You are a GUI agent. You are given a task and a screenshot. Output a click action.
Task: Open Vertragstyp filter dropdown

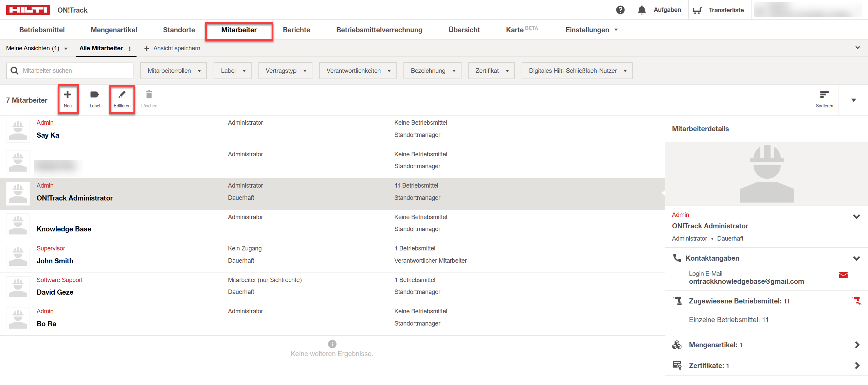tap(285, 71)
